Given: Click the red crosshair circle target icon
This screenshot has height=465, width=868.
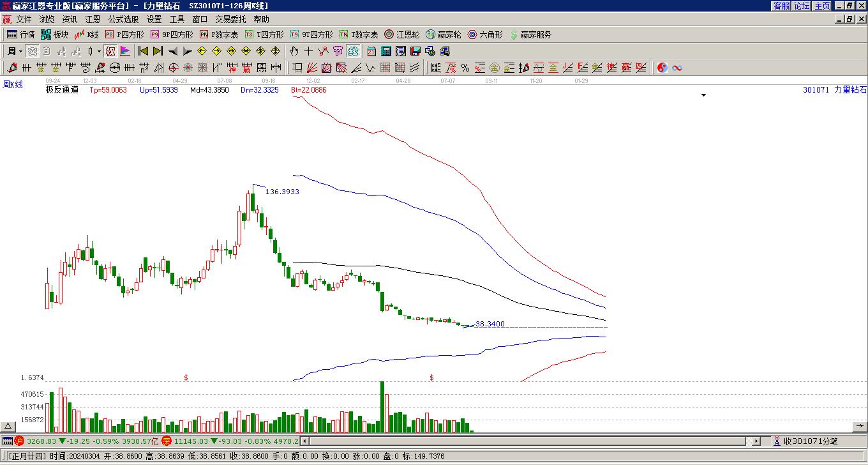Looking at the screenshot, I should coord(173,68).
